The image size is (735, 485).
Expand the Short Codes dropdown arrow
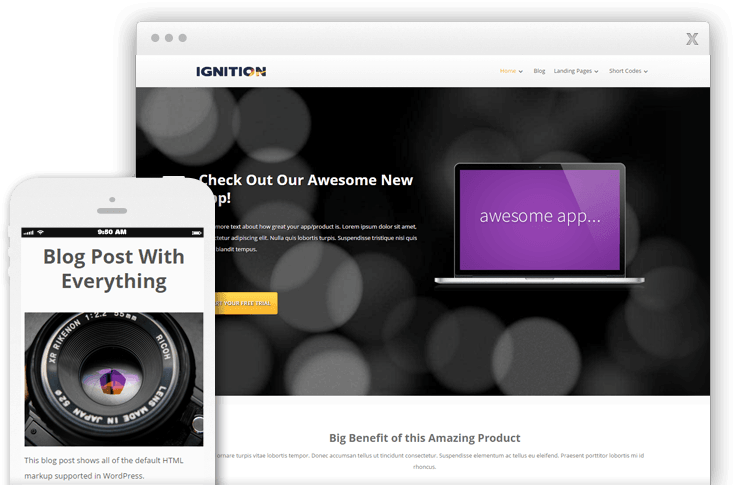tap(645, 72)
